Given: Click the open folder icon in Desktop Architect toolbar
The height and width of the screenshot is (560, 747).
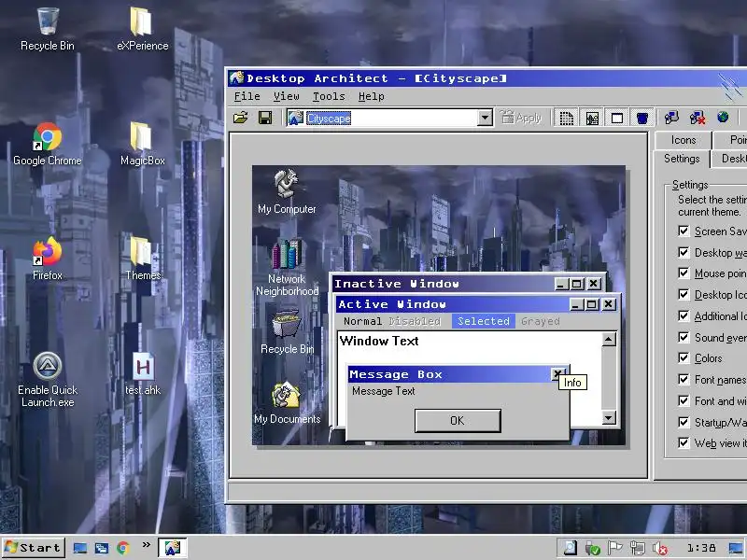Looking at the screenshot, I should (x=241, y=118).
